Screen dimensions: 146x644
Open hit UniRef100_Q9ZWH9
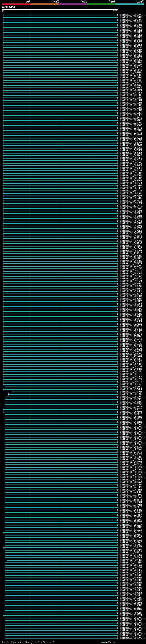[x=131, y=17]
